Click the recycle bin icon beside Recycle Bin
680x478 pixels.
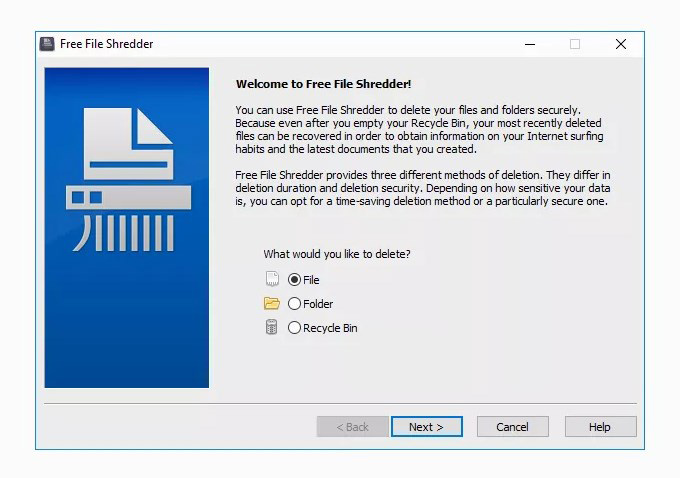pyautogui.click(x=271, y=327)
